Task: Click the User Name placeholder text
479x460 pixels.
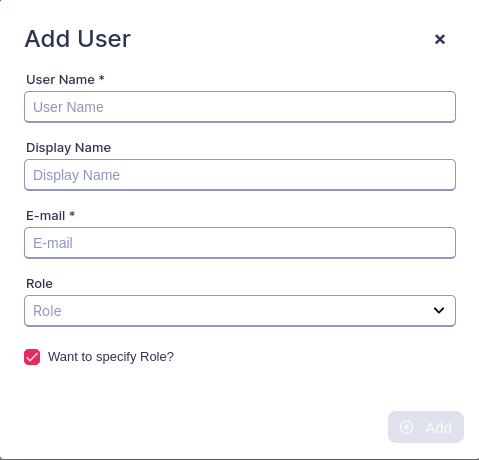Action: click(68, 107)
